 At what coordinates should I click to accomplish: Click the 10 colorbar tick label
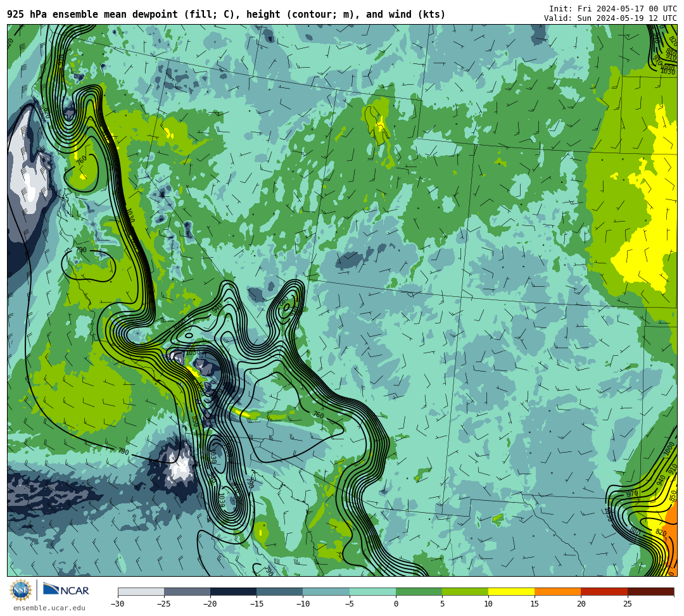pos(488,604)
